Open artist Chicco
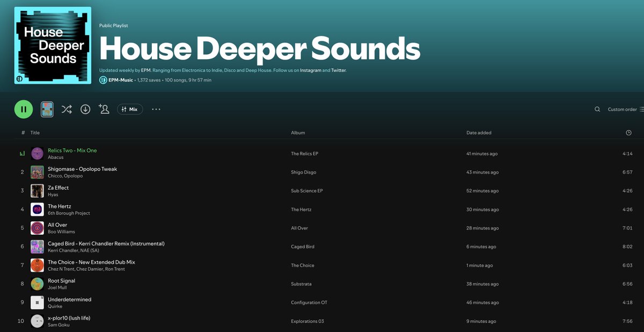This screenshot has width=644, height=332. 54,176
